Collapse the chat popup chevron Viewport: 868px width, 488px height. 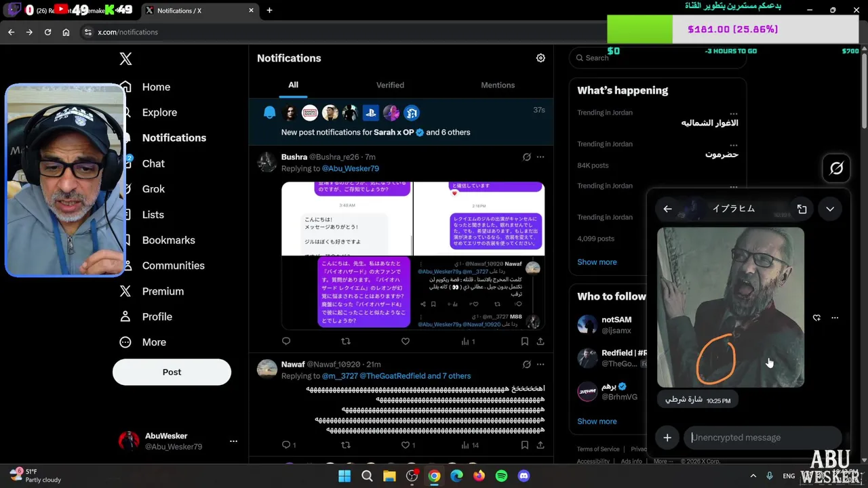[x=830, y=209]
